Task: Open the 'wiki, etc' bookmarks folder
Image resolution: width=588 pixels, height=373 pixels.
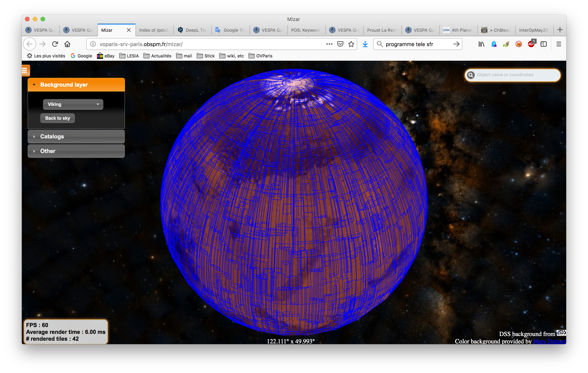Action: (x=232, y=56)
